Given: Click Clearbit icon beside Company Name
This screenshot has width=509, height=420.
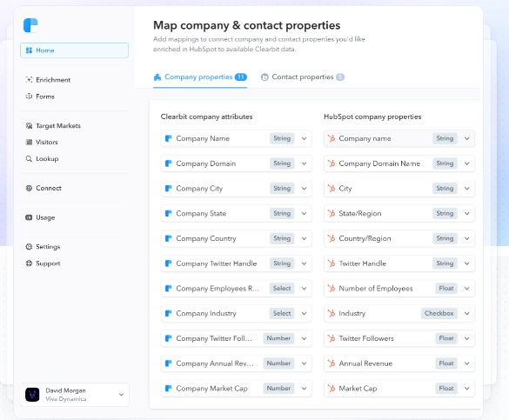Looking at the screenshot, I should (169, 138).
